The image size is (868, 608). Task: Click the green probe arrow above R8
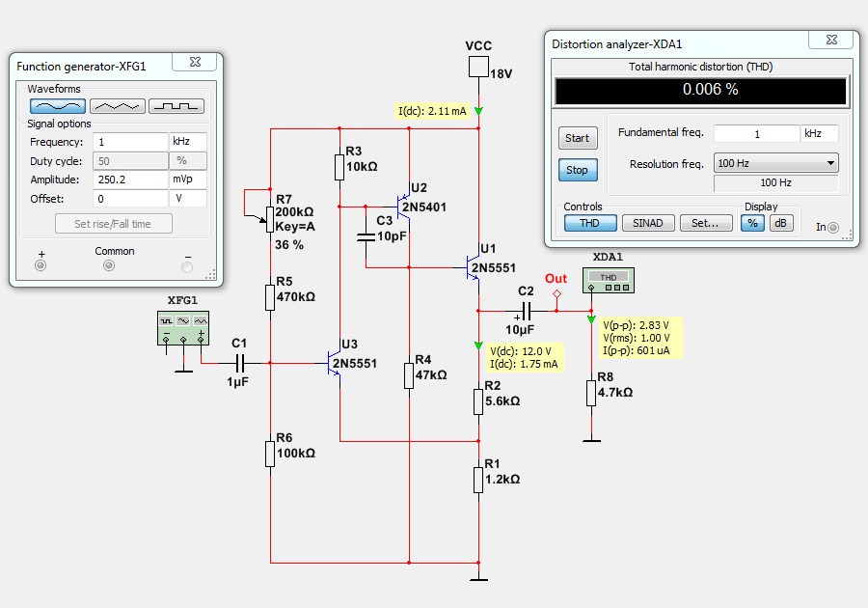click(592, 319)
